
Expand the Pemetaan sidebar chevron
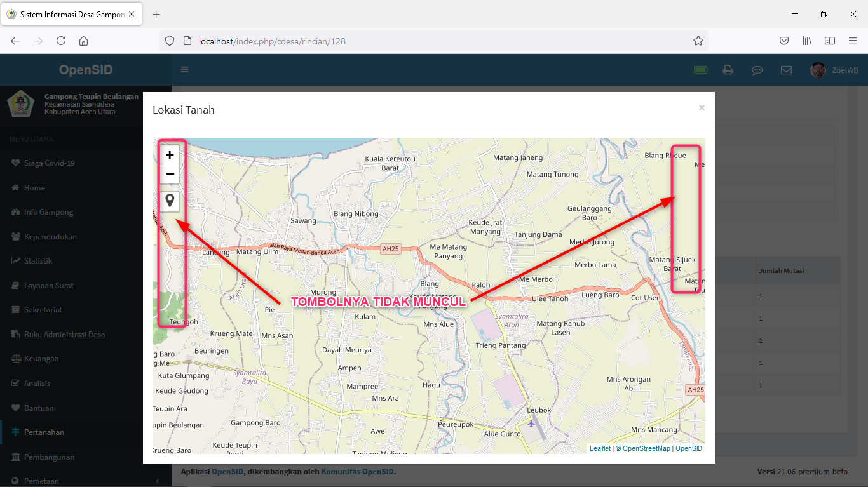point(158,481)
